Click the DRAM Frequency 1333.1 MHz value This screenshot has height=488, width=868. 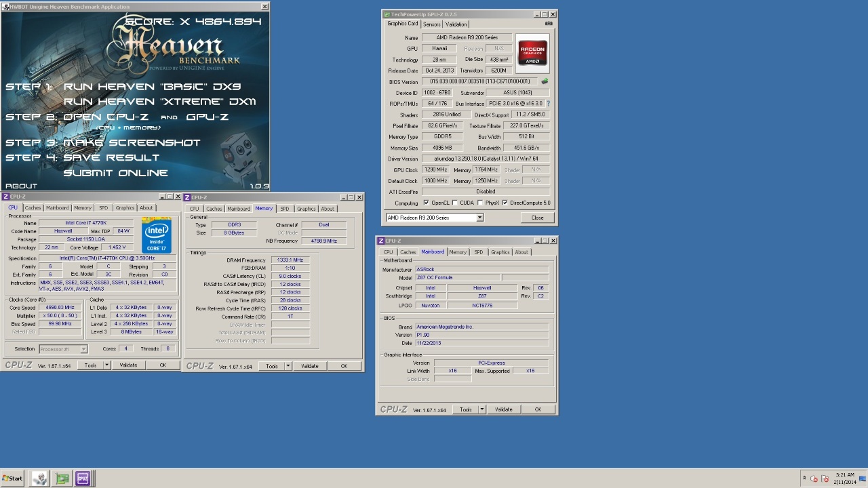[290, 260]
